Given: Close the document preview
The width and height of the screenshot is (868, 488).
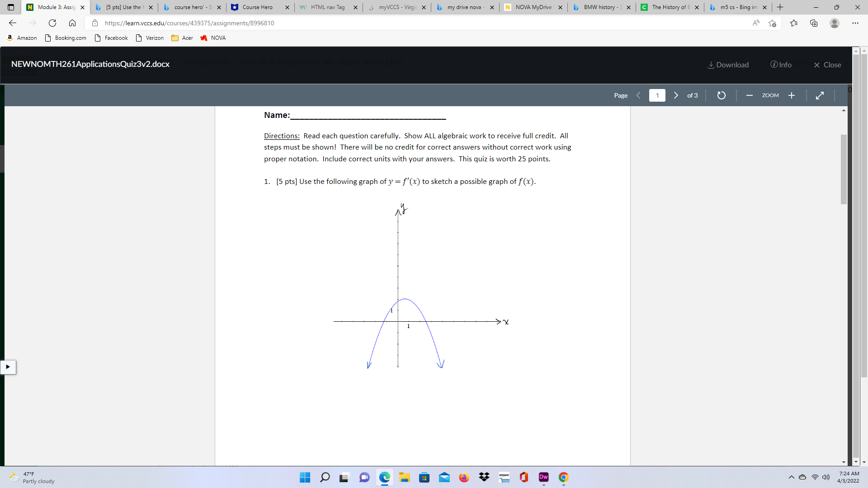Looking at the screenshot, I should click(827, 65).
